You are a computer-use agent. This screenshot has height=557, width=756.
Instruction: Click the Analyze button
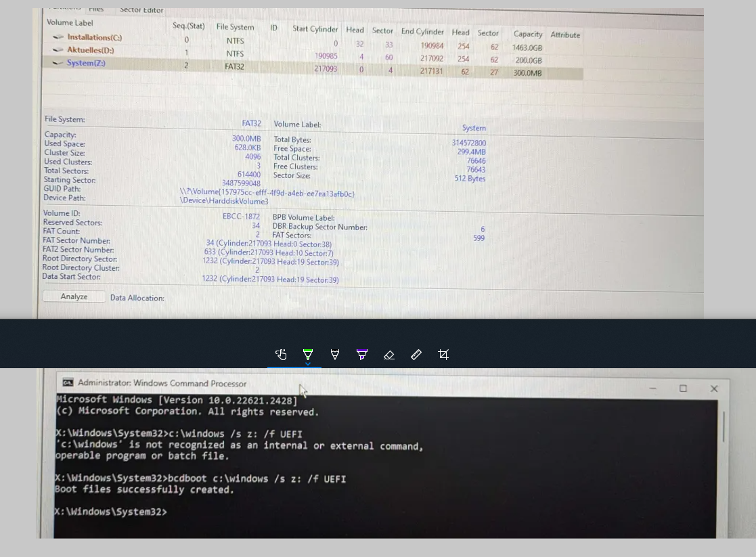pos(74,296)
